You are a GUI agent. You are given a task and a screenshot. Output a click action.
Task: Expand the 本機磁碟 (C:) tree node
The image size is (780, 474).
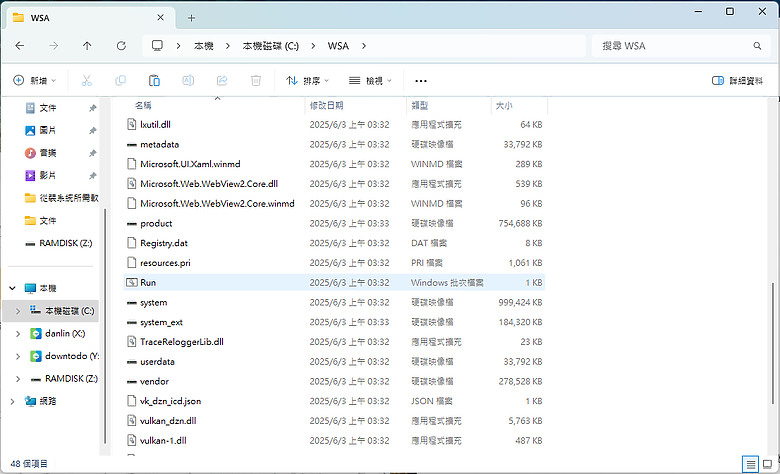tap(18, 311)
